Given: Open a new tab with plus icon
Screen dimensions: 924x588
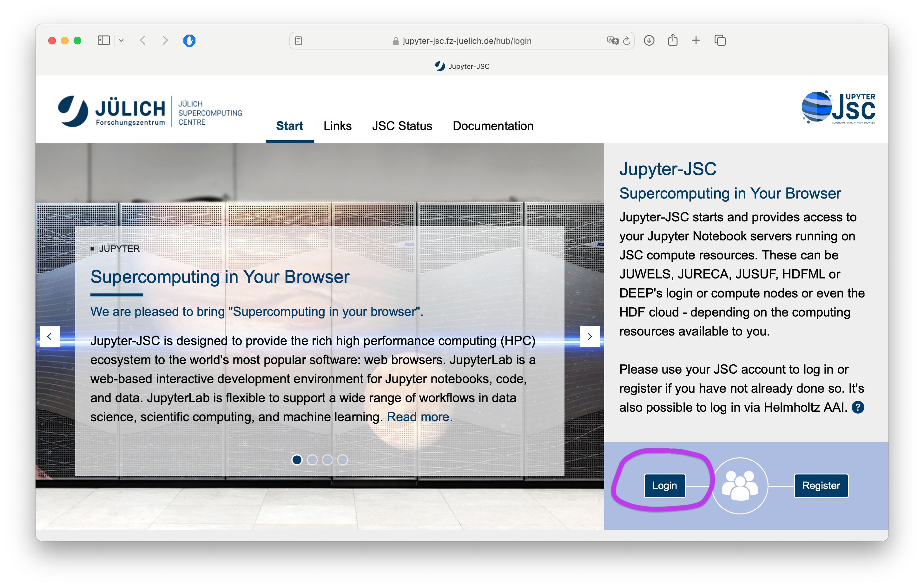Looking at the screenshot, I should pos(696,40).
